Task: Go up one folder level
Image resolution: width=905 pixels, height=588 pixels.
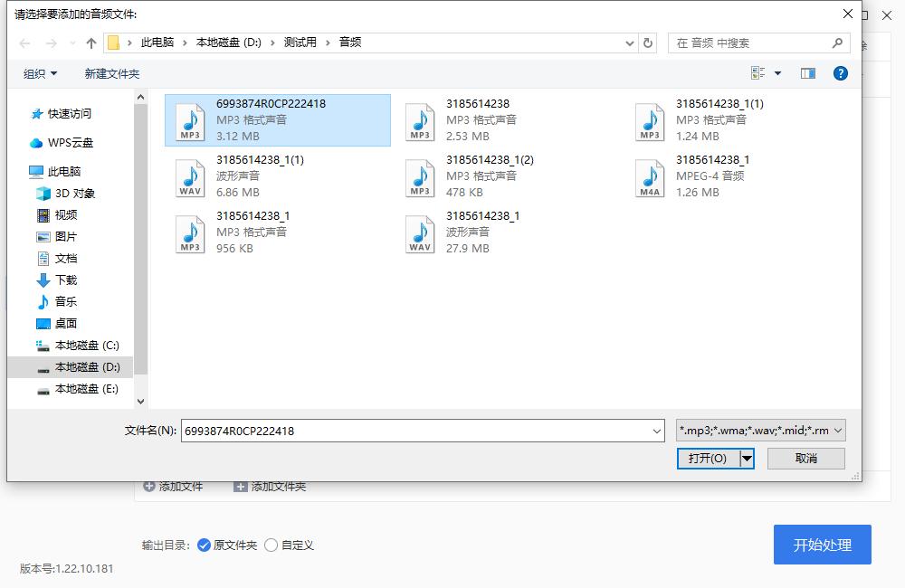Action: click(91, 42)
